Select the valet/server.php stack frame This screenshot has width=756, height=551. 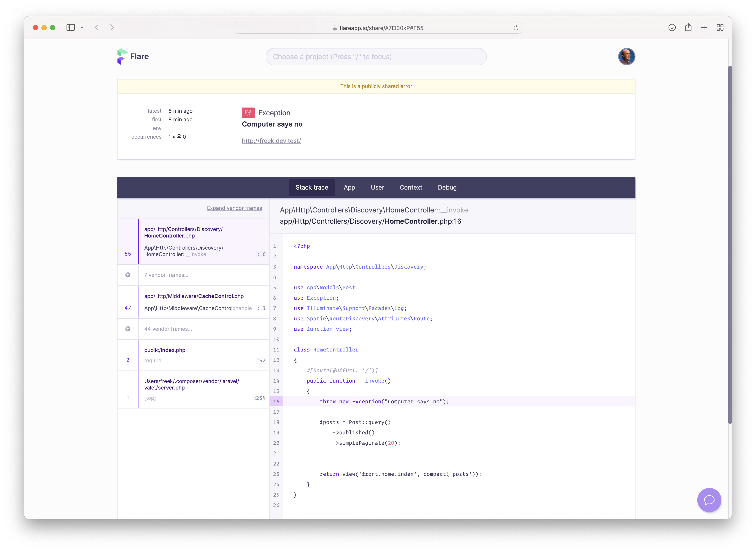(x=193, y=389)
